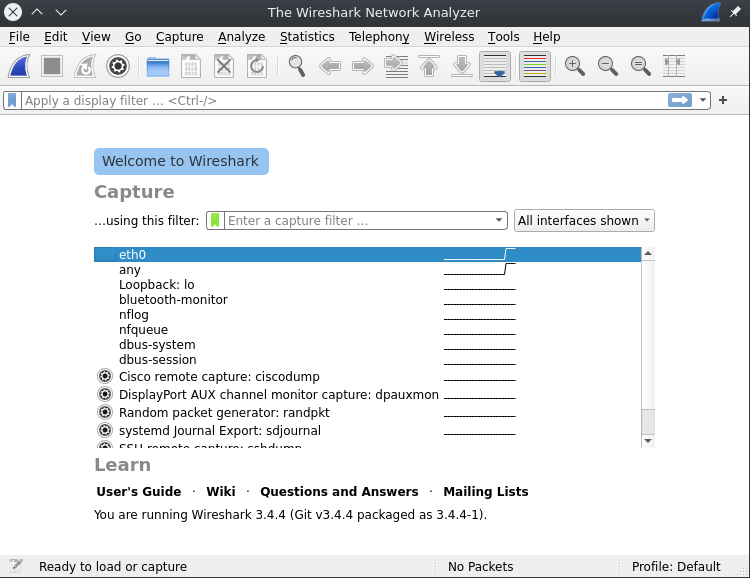Zoom out on the main window text
Screen dimensions: 750x578
pos(607,66)
